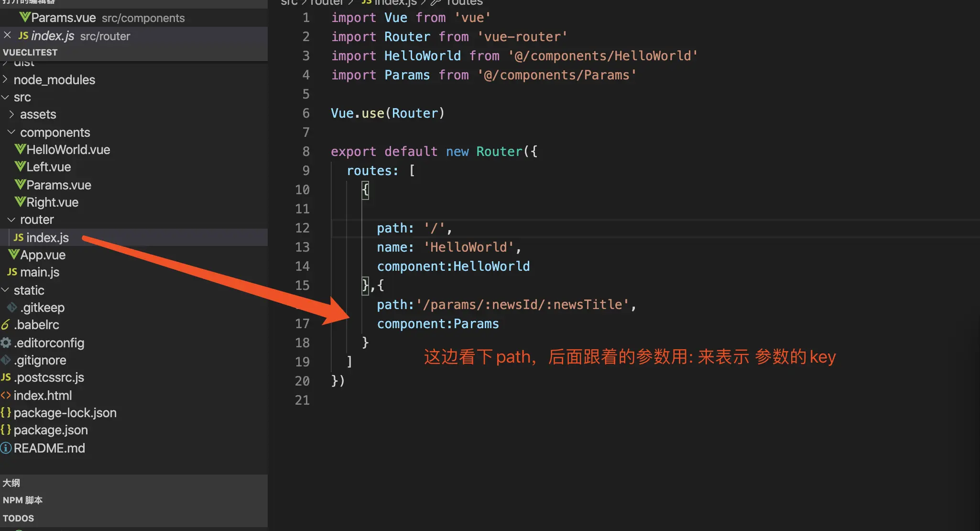Viewport: 980px width, 531px height.
Task: Place cursor on line 16 path string
Action: click(x=522, y=305)
